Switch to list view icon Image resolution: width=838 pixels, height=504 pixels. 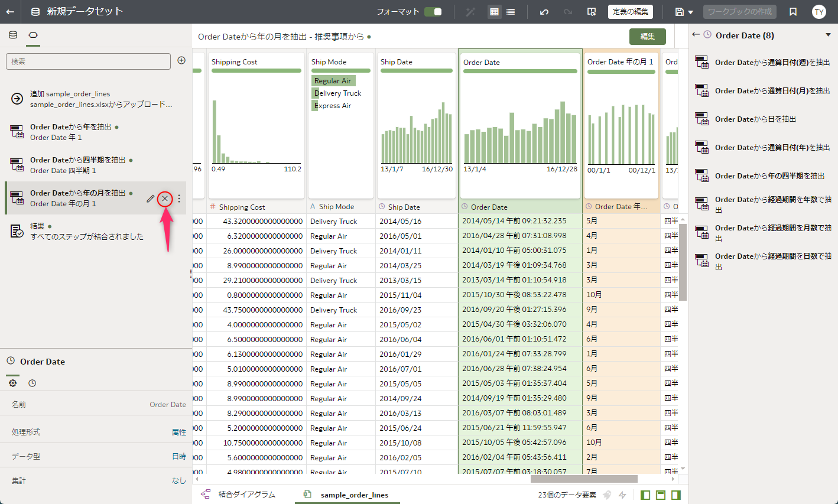pos(511,12)
